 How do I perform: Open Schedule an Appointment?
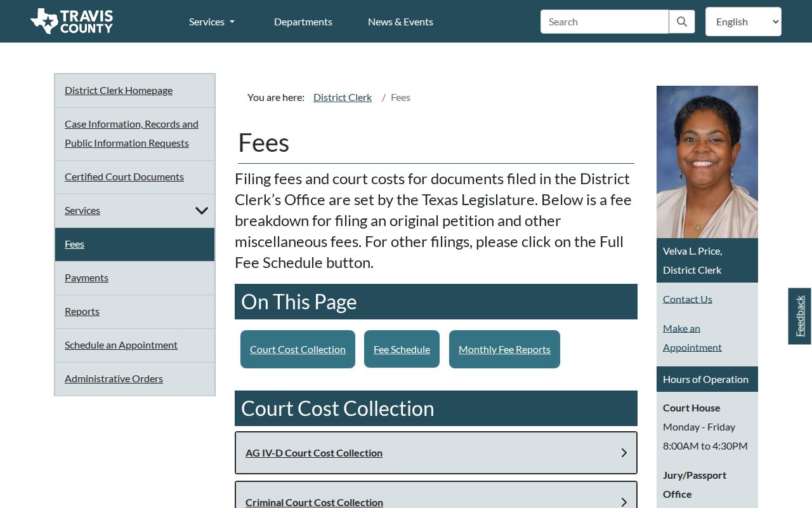121,345
